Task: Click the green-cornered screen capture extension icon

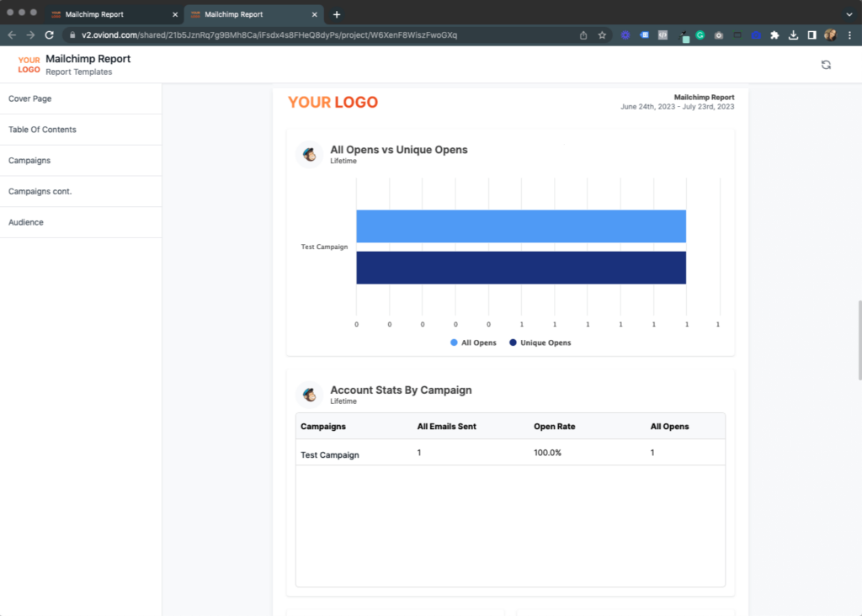Action: (737, 35)
